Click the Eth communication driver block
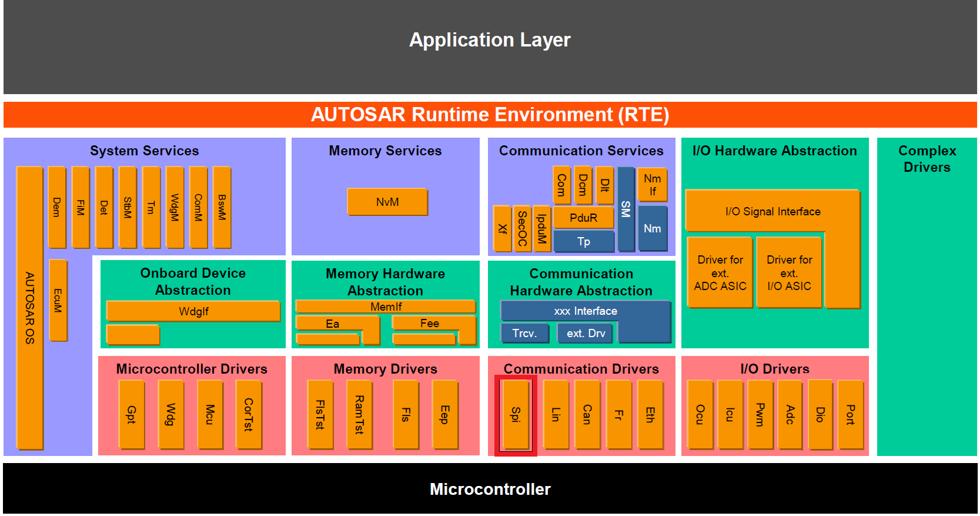The image size is (980, 516). point(650,415)
